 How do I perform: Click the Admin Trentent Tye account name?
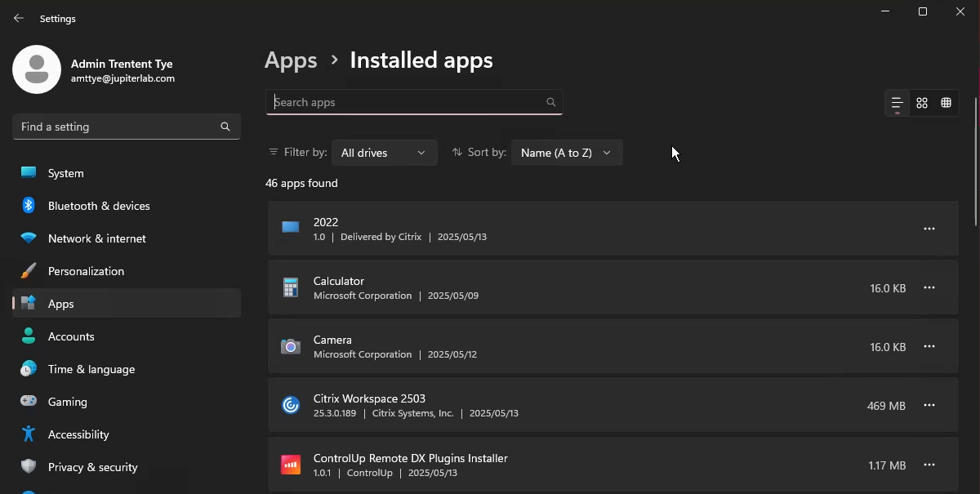122,64
